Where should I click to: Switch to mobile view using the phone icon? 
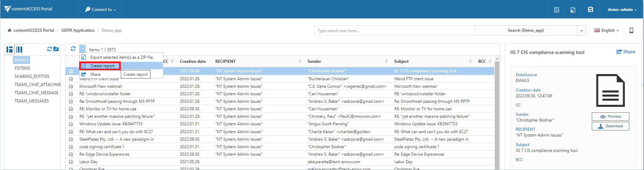coord(631,30)
